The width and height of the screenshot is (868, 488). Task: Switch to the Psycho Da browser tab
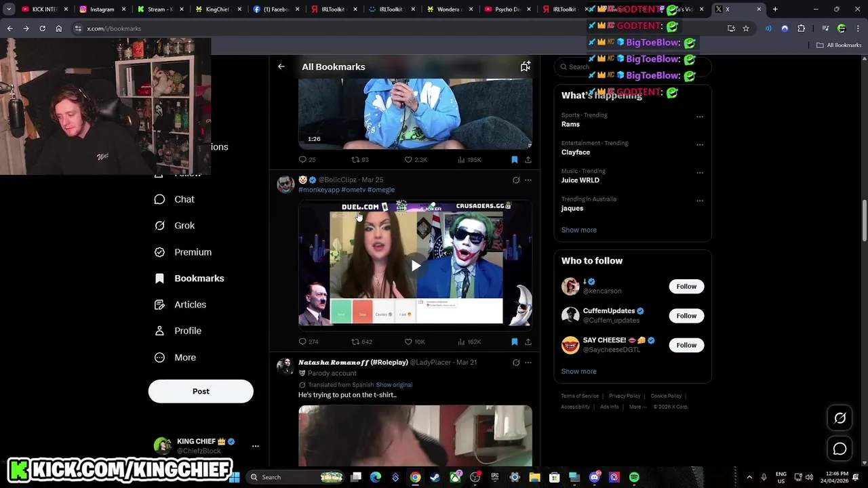coord(507,9)
